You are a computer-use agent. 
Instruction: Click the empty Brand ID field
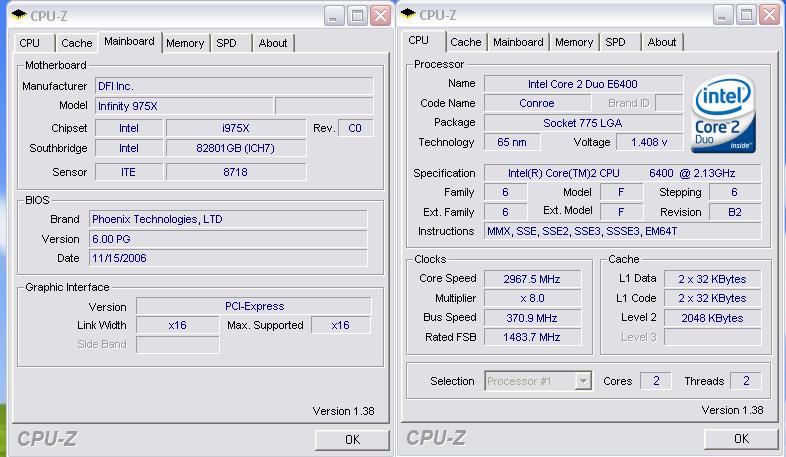669,103
